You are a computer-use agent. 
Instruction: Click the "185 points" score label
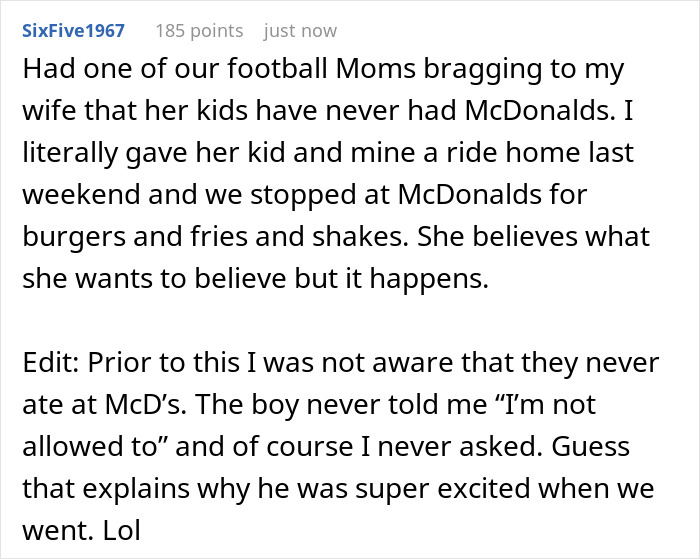click(x=199, y=31)
